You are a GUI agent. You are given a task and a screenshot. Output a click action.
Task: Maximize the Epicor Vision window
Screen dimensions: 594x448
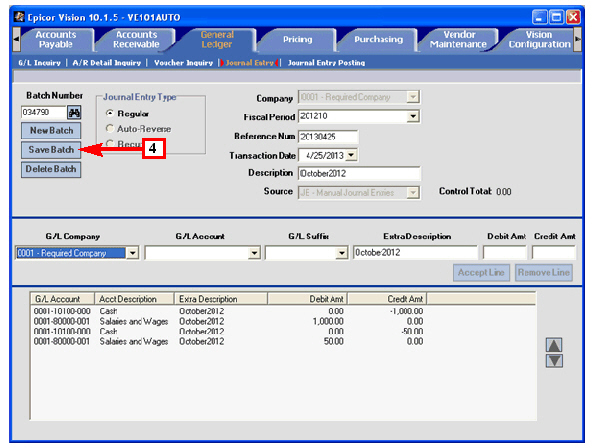click(556, 17)
